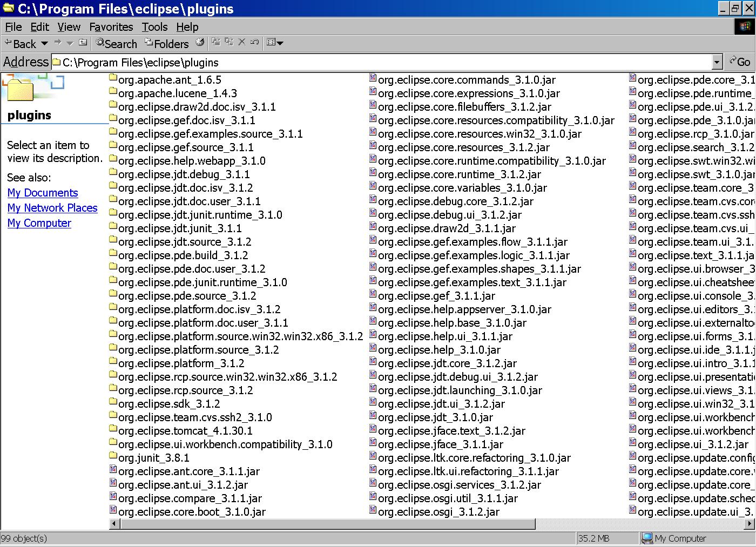The height and width of the screenshot is (547, 756).
Task: Click inside the Address path field
Action: [378, 62]
